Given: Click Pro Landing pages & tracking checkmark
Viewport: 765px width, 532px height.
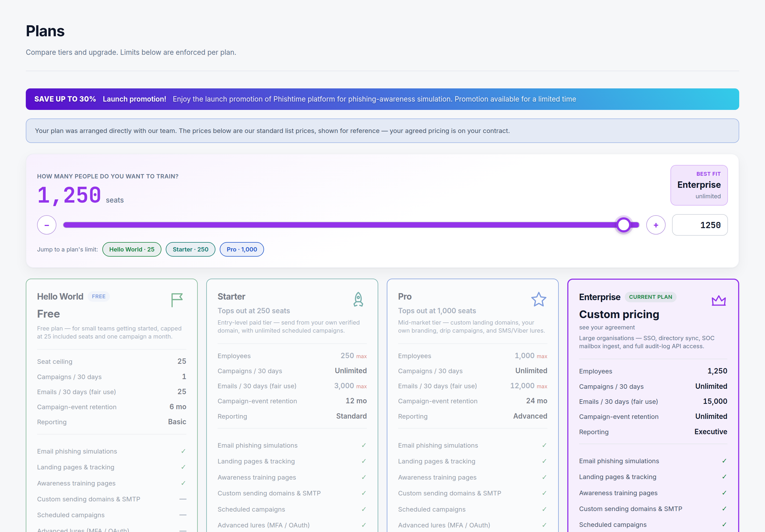Looking at the screenshot, I should [544, 461].
